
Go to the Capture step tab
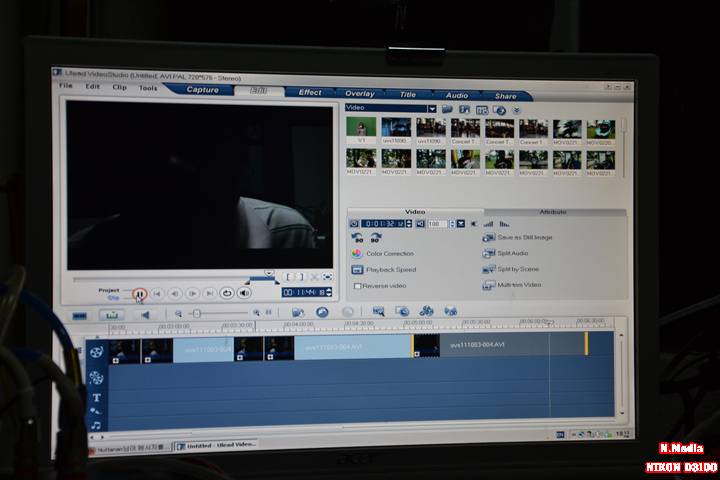click(202, 90)
